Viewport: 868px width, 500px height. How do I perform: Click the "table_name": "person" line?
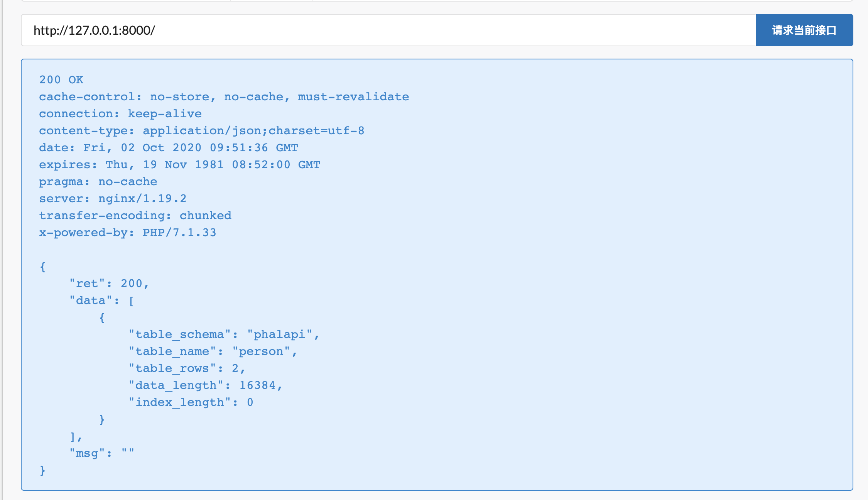213,351
